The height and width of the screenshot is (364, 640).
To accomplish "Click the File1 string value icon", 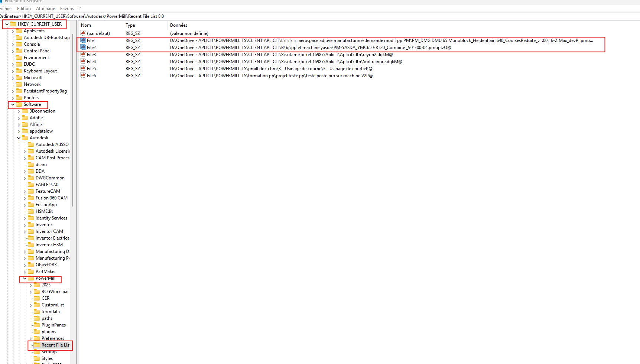I will 83,40.
